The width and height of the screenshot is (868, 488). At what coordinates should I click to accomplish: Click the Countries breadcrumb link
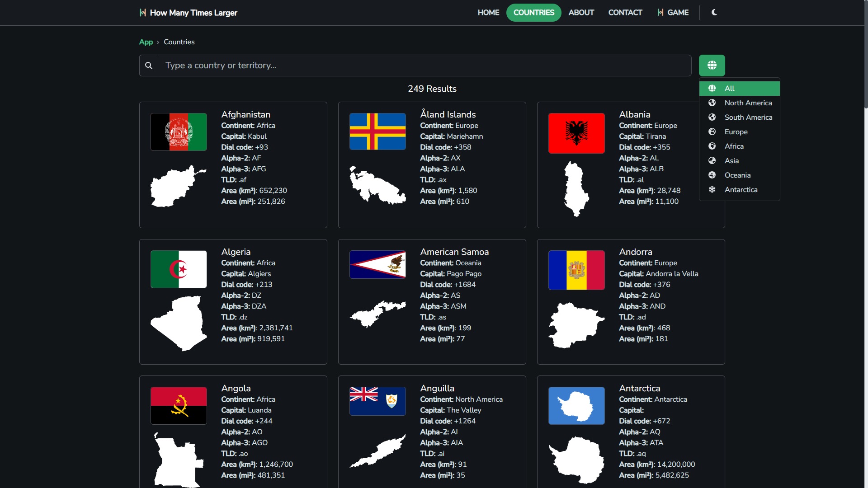coord(179,42)
